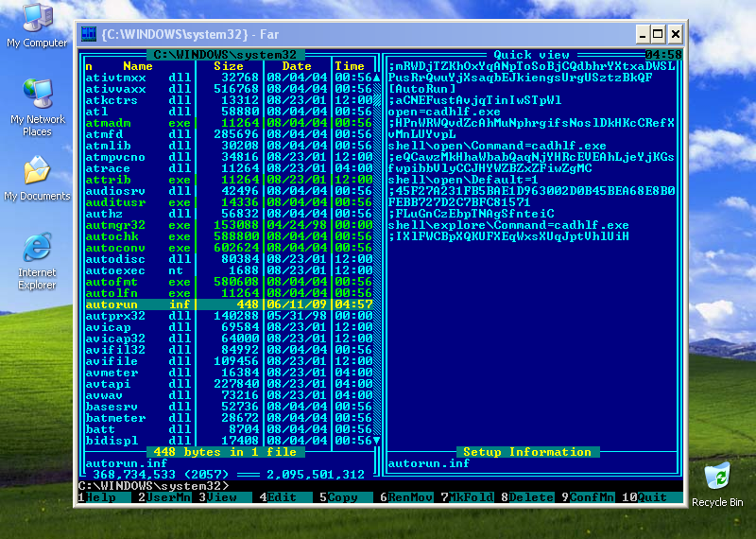Image resolution: width=756 pixels, height=539 pixels.
Task: Select atmadm exe file
Action: tap(229, 123)
